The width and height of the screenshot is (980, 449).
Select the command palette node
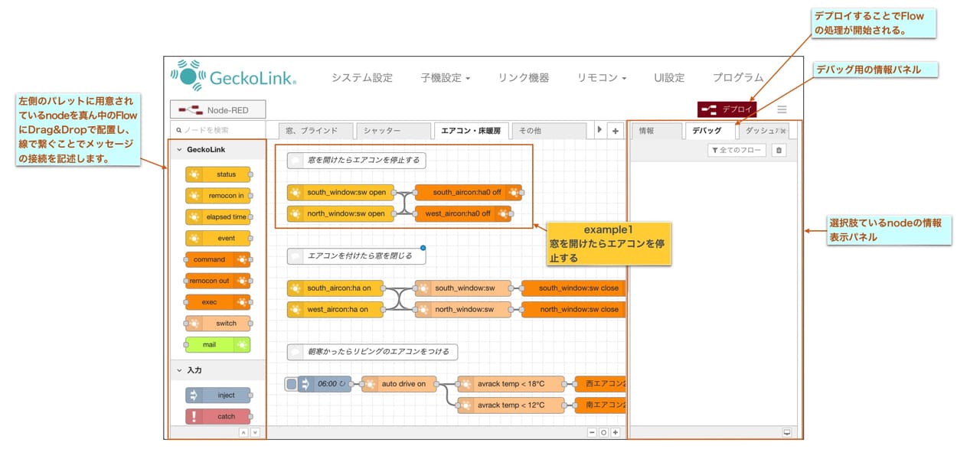(x=218, y=259)
